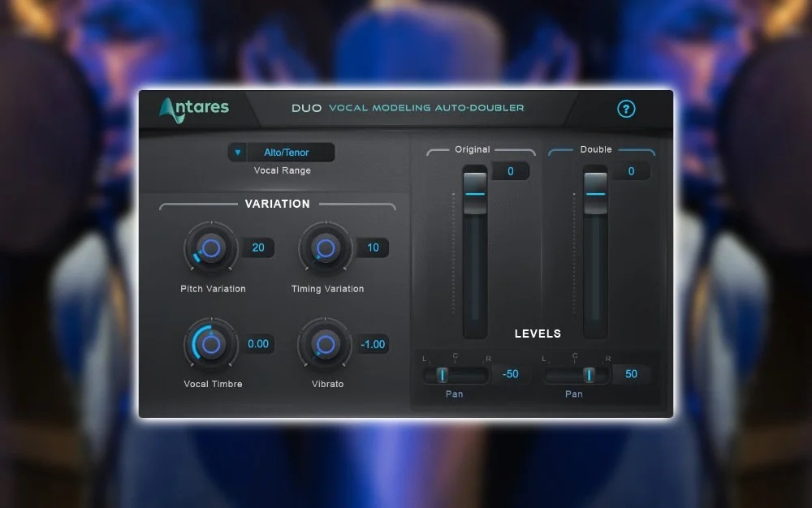Click the Antares logo
The height and width of the screenshot is (508, 812).
(194, 110)
